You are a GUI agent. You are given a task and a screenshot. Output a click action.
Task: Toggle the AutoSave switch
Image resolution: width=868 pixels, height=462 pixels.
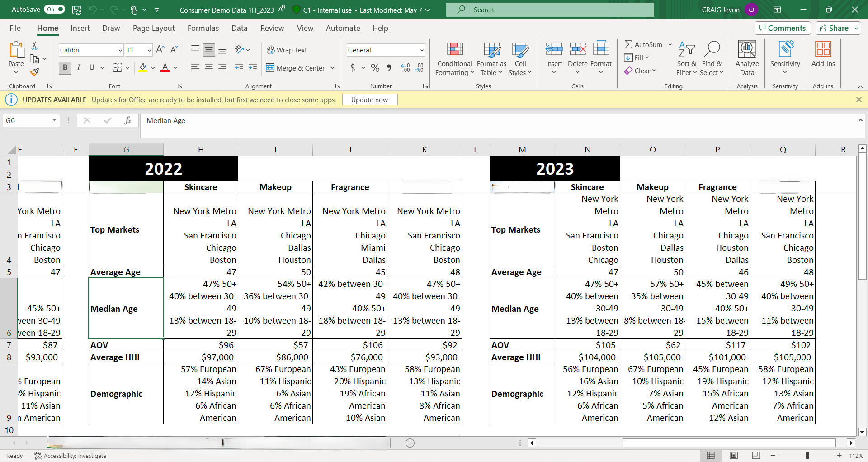click(x=54, y=10)
